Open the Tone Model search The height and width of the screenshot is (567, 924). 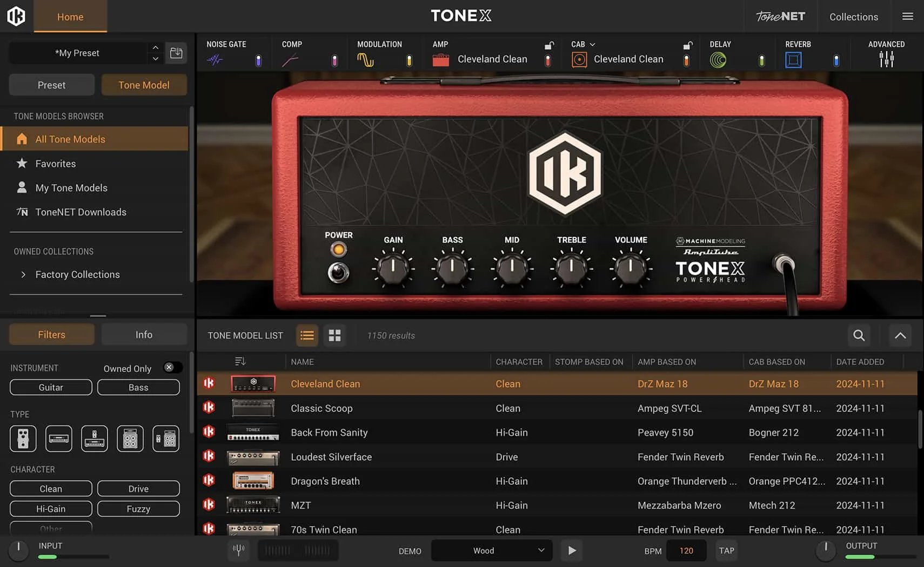click(x=859, y=335)
